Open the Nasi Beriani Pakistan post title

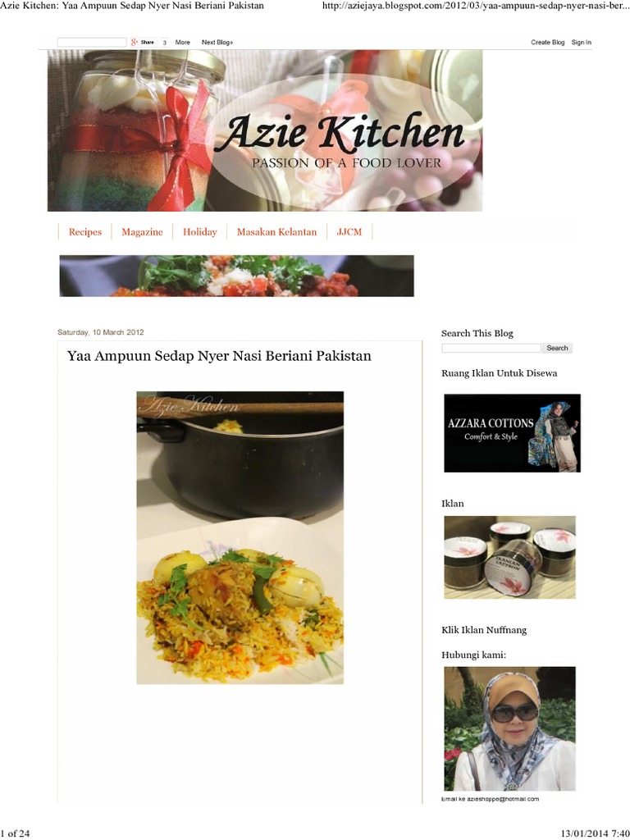coord(219,356)
